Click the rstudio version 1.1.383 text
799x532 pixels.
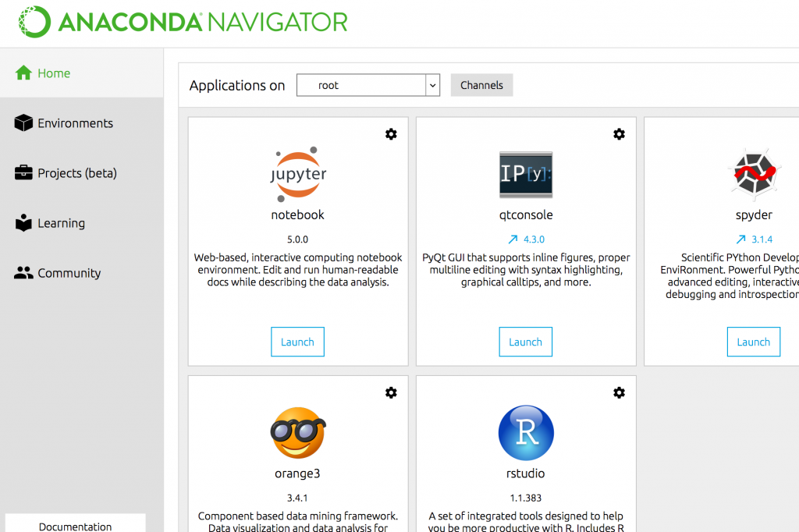[526, 498]
